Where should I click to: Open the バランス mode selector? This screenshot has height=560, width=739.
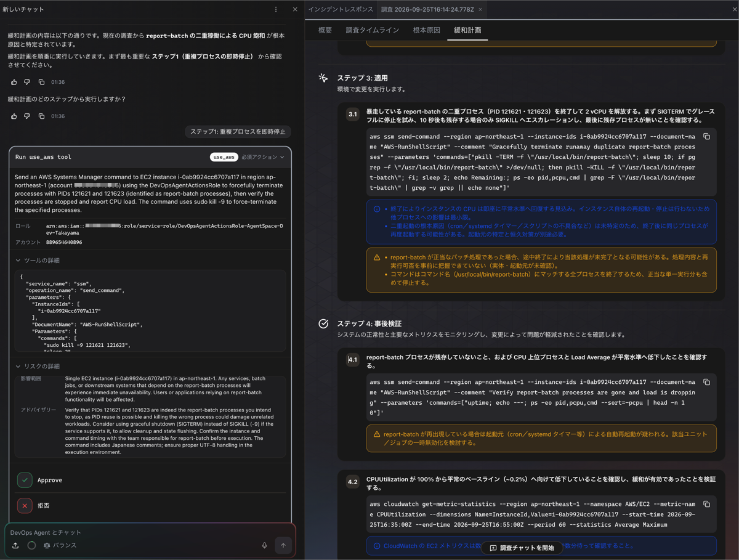tap(60, 545)
